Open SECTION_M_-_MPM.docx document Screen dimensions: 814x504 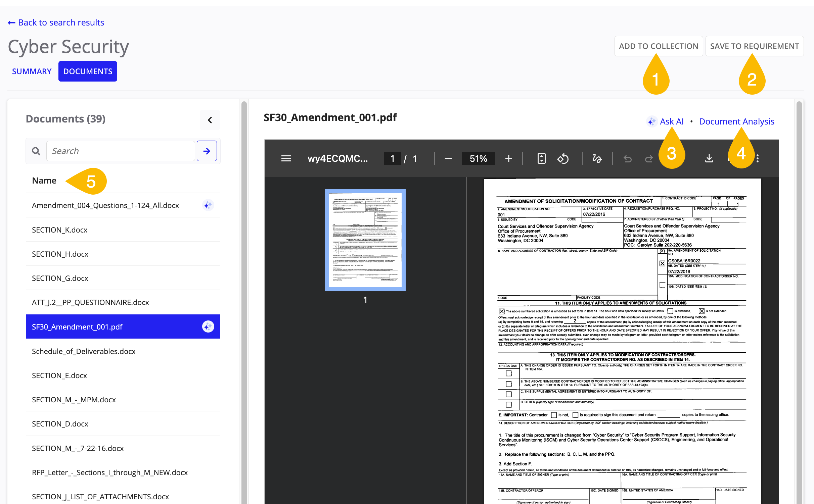tap(123, 400)
